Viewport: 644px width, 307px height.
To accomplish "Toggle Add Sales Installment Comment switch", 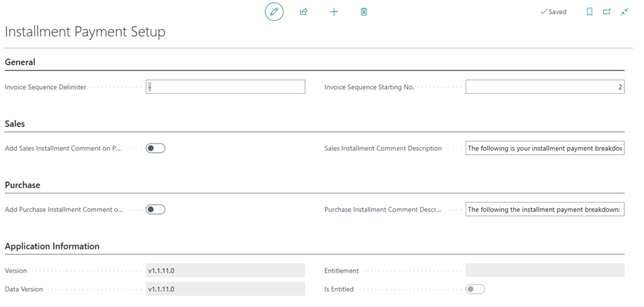I will pos(155,149).
